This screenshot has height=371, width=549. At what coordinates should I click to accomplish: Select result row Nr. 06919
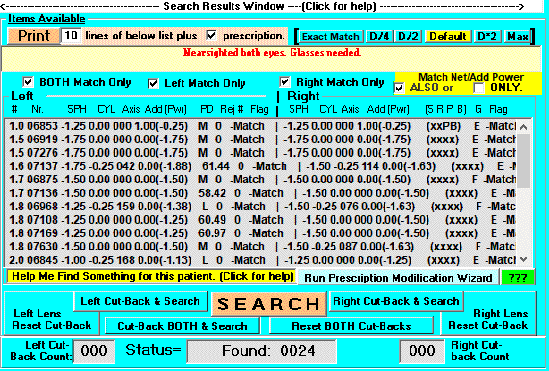pyautogui.click(x=261, y=140)
